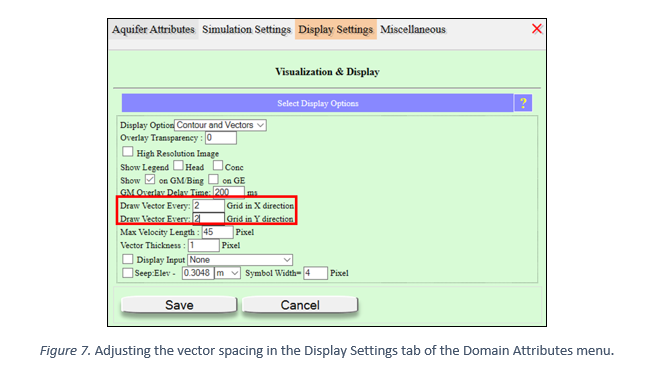Enable the on GE checkbox
This screenshot has width=652, height=369.
pos(213,179)
